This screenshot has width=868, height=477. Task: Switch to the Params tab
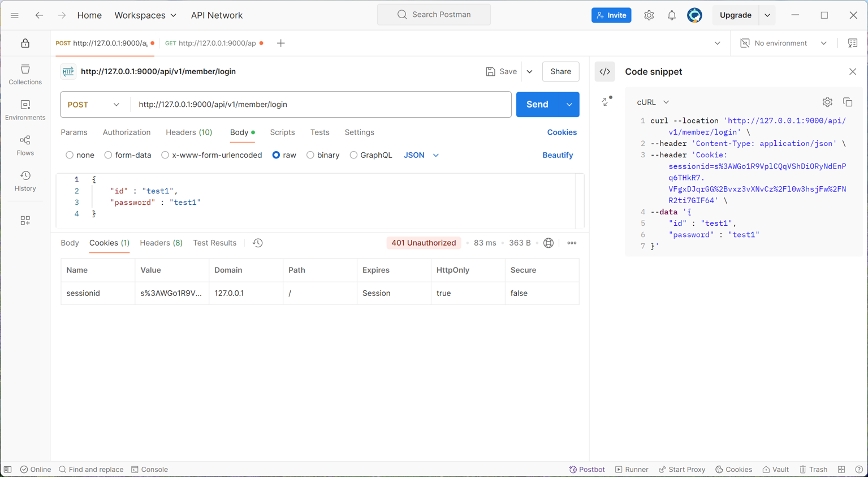tap(74, 132)
